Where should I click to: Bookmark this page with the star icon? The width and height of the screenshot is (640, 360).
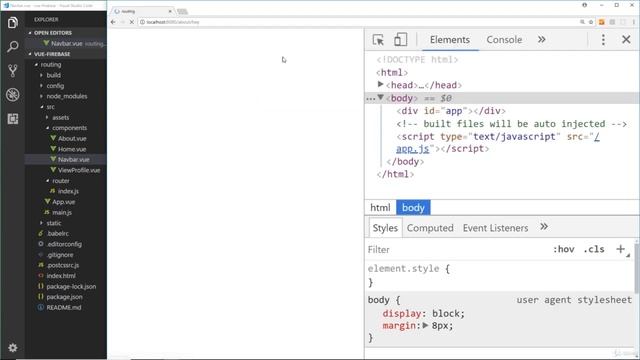591,22
